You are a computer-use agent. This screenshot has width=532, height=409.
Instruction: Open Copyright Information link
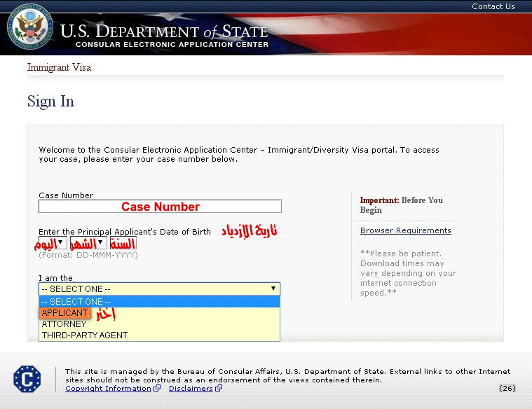pos(108,388)
